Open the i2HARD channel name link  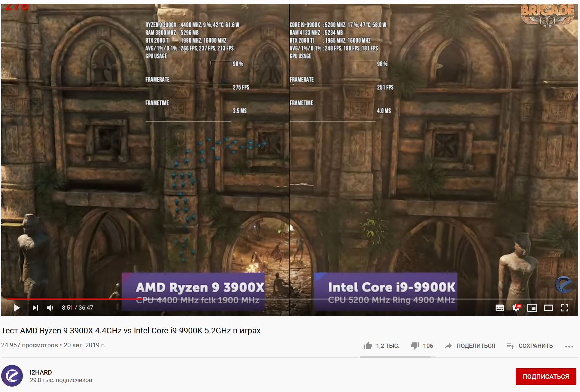[x=41, y=372]
